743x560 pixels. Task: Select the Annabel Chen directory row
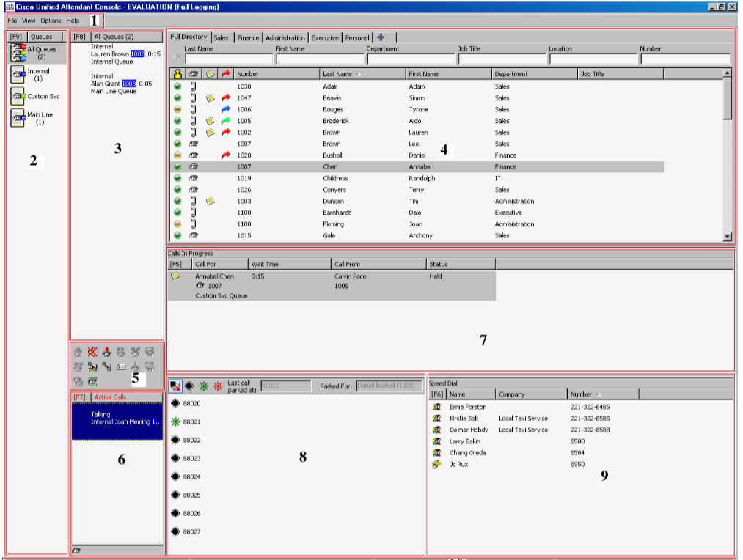click(x=417, y=166)
